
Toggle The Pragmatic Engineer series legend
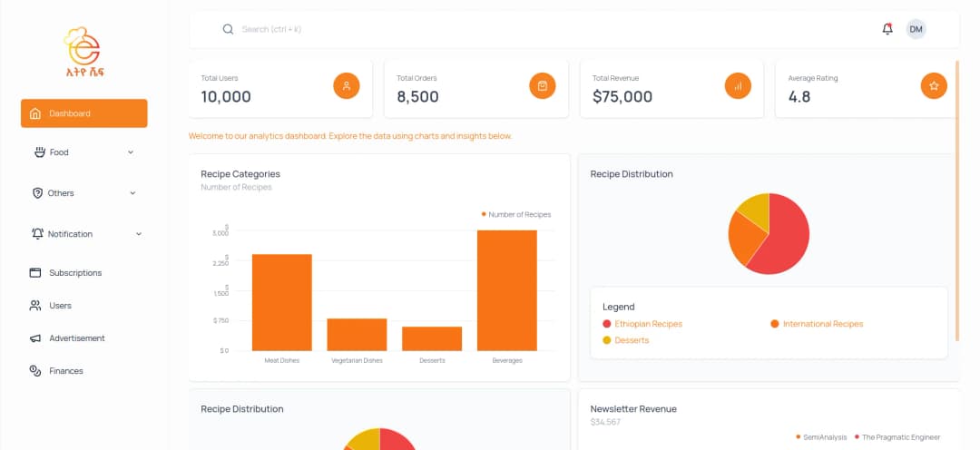(x=897, y=437)
